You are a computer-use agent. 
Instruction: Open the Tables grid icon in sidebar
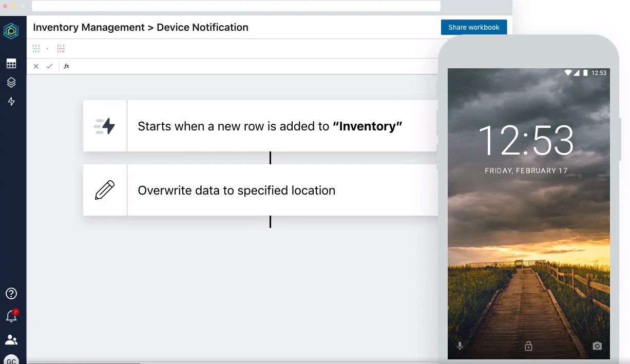pos(11,64)
